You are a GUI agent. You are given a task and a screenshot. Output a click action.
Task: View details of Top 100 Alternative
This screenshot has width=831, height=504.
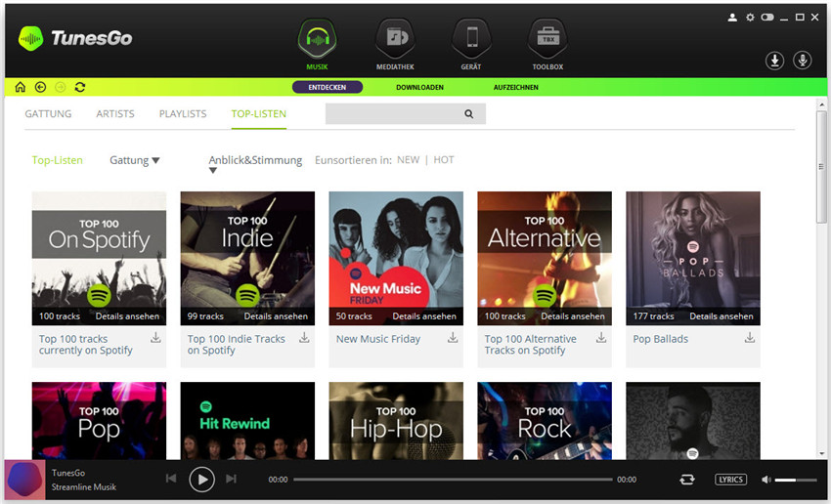[x=572, y=316]
